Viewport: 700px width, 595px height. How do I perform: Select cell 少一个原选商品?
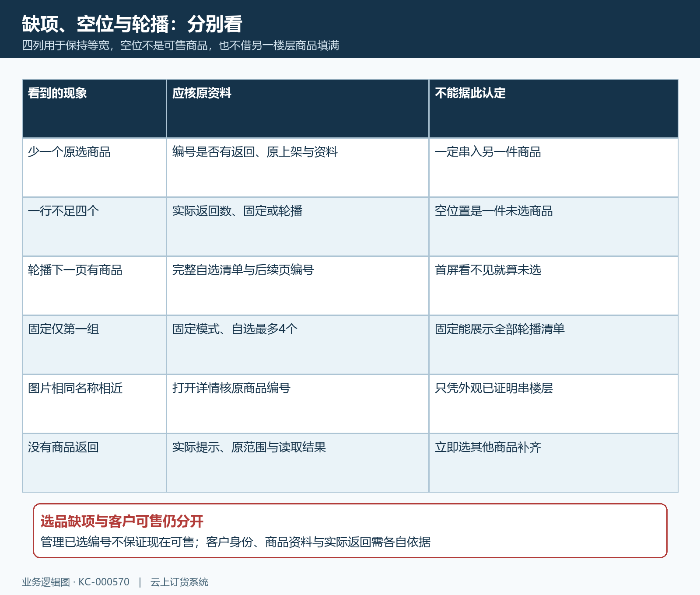pyautogui.click(x=94, y=168)
